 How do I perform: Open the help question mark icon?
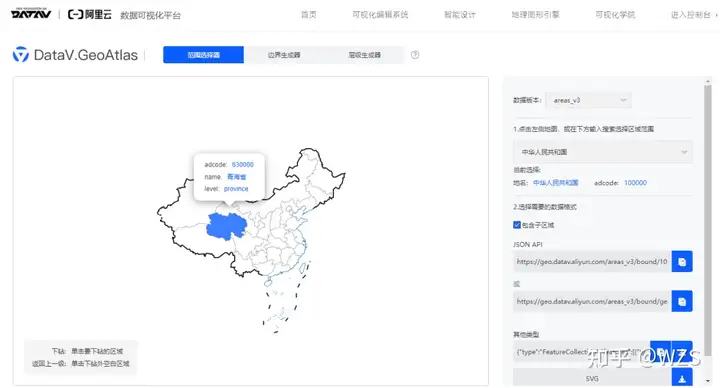[x=415, y=55]
